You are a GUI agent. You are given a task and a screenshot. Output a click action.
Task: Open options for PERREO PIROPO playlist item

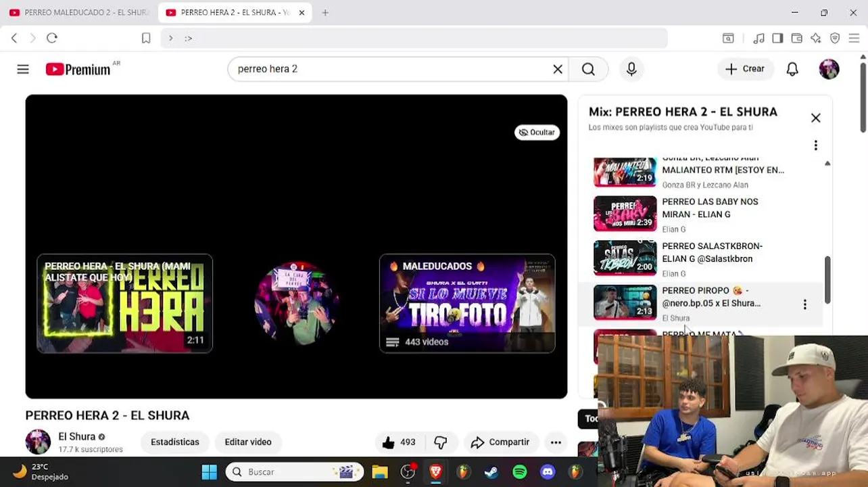coord(804,304)
